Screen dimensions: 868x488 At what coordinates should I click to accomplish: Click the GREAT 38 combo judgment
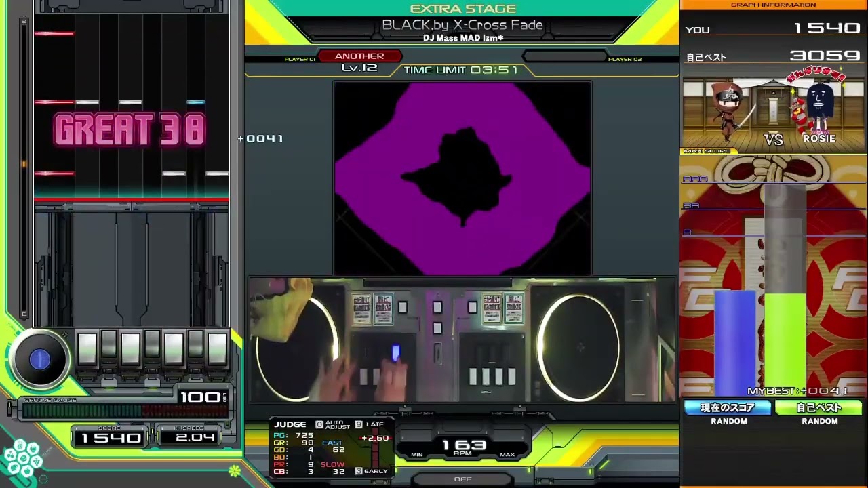[130, 130]
